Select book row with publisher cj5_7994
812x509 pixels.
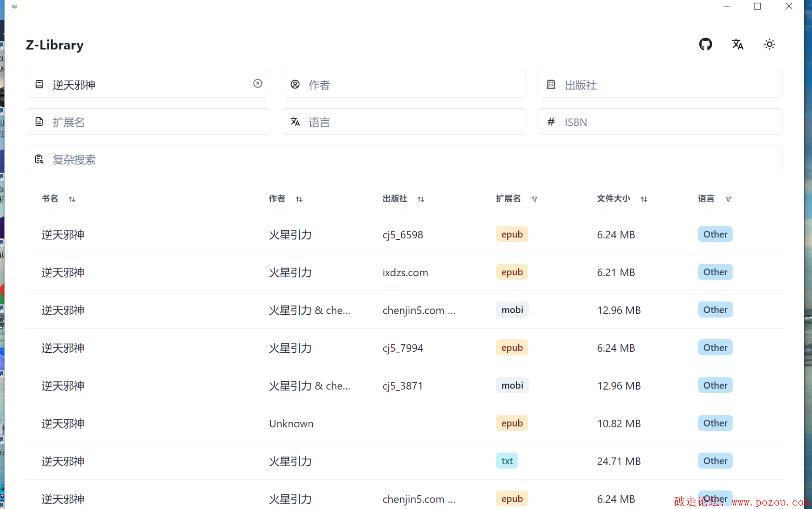point(404,347)
